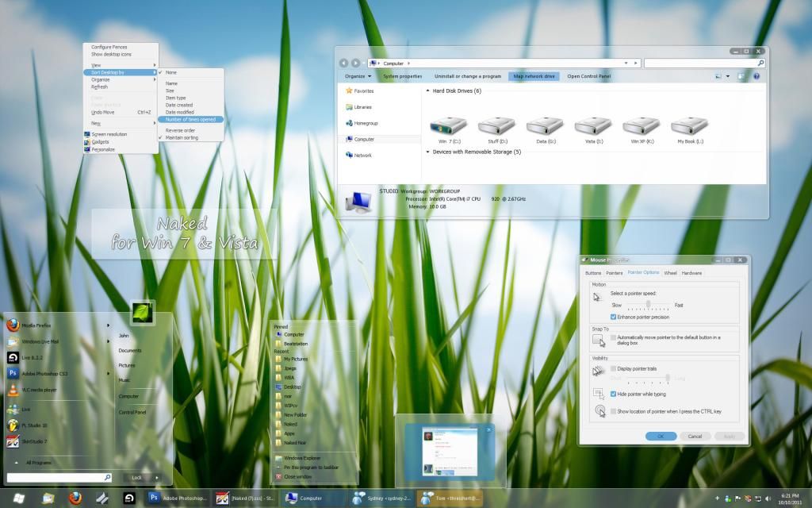Screen dimensions: 812x508
Task: Switch to the Hardware tab
Action: pyautogui.click(x=691, y=273)
